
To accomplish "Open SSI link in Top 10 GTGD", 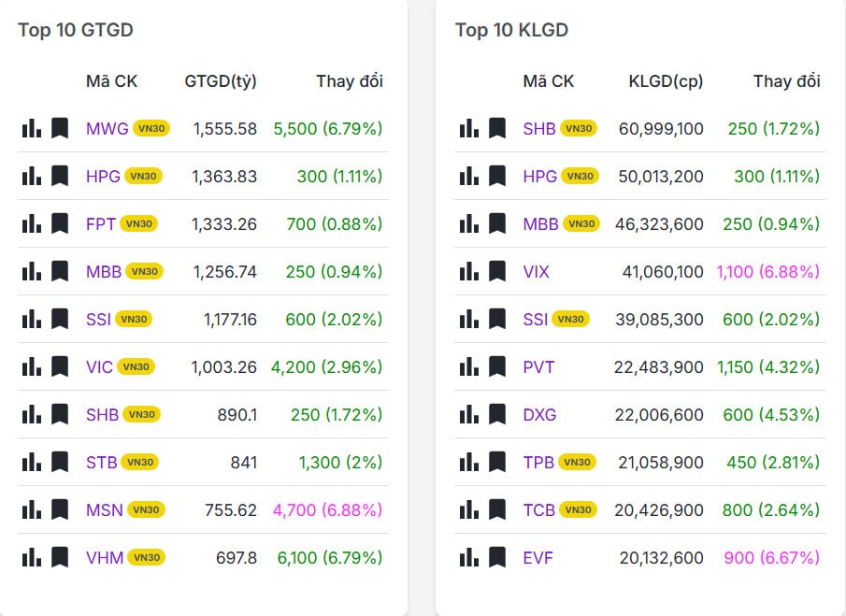I will coord(98,319).
